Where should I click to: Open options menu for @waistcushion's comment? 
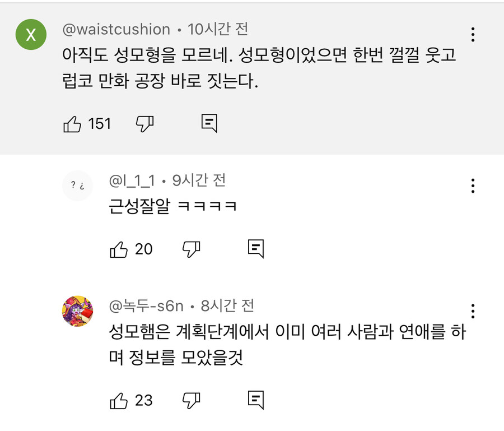pyautogui.click(x=473, y=34)
